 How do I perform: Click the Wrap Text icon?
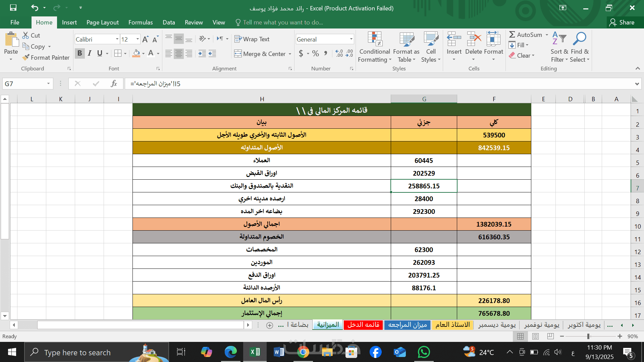coord(238,39)
